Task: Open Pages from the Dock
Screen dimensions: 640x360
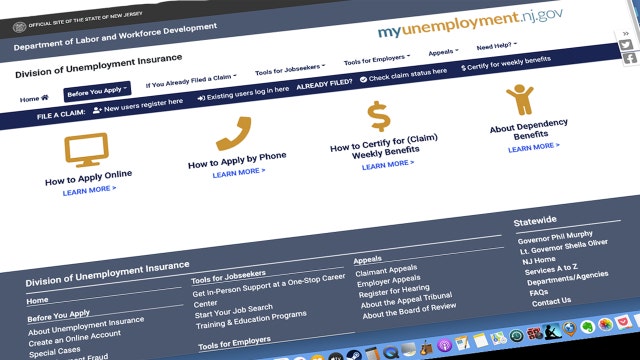Action: (462, 343)
